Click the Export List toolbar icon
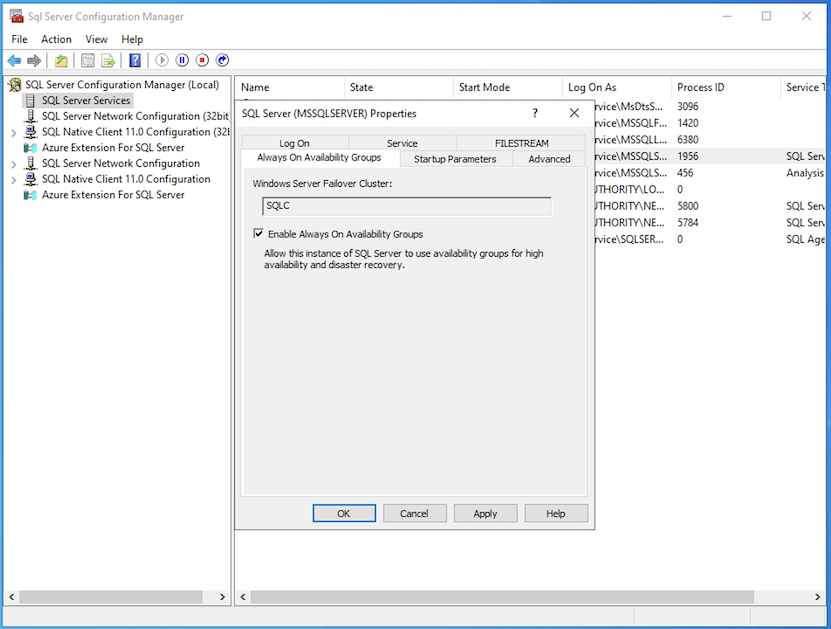The image size is (831, 629). [x=108, y=60]
